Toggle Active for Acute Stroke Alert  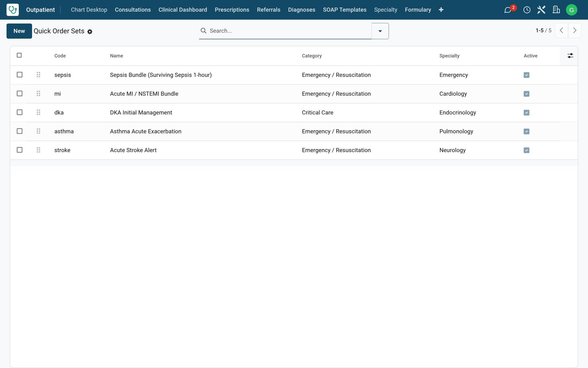pyautogui.click(x=526, y=150)
